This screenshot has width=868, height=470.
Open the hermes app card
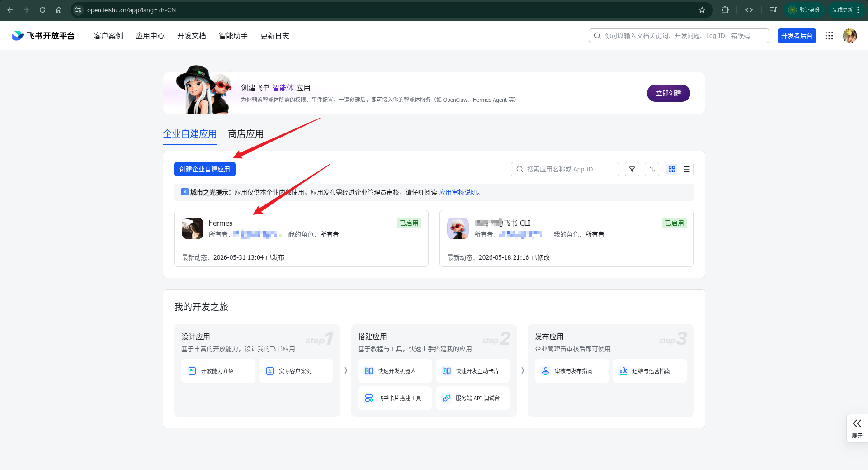[301, 238]
